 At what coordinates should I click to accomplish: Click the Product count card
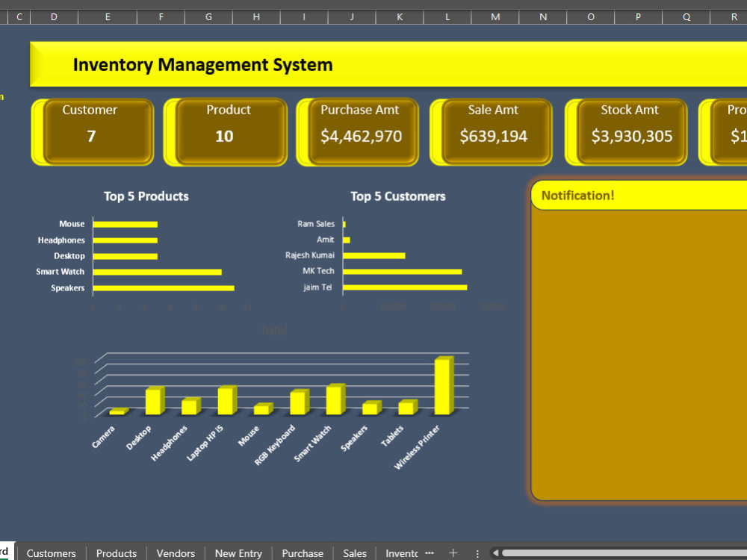(x=226, y=132)
